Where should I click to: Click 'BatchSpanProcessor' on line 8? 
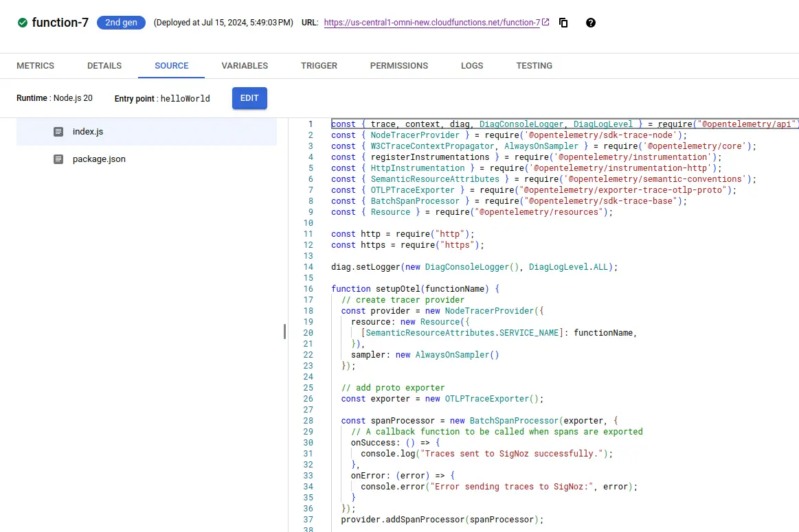415,201
